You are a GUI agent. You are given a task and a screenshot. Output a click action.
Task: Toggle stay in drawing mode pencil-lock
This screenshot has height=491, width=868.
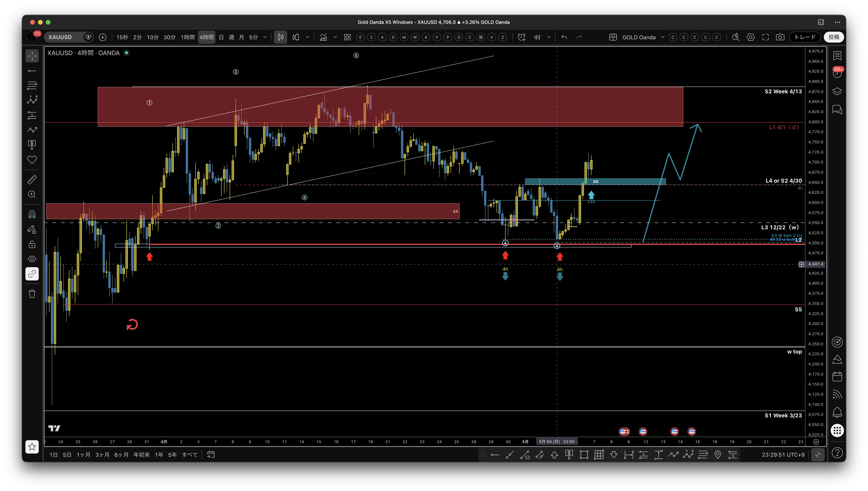pos(32,229)
